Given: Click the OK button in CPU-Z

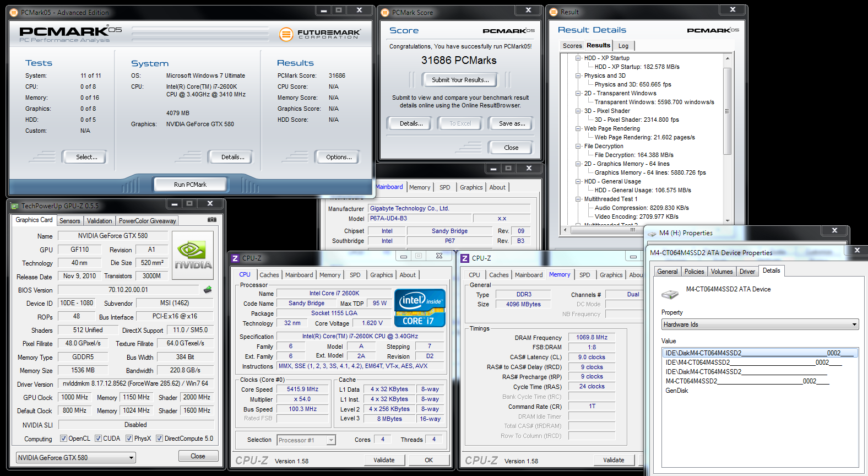Looking at the screenshot, I should [x=428, y=460].
